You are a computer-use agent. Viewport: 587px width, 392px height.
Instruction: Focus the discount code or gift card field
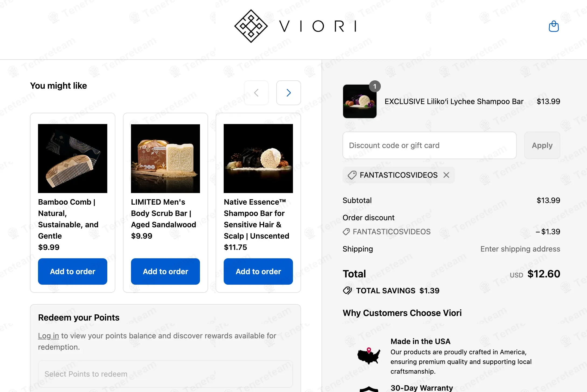click(429, 145)
